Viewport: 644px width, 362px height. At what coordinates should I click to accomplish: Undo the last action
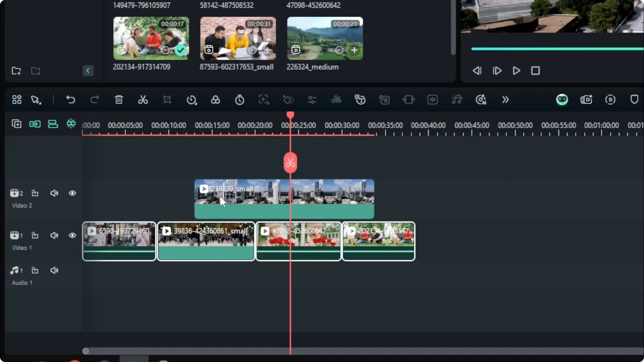(71, 100)
